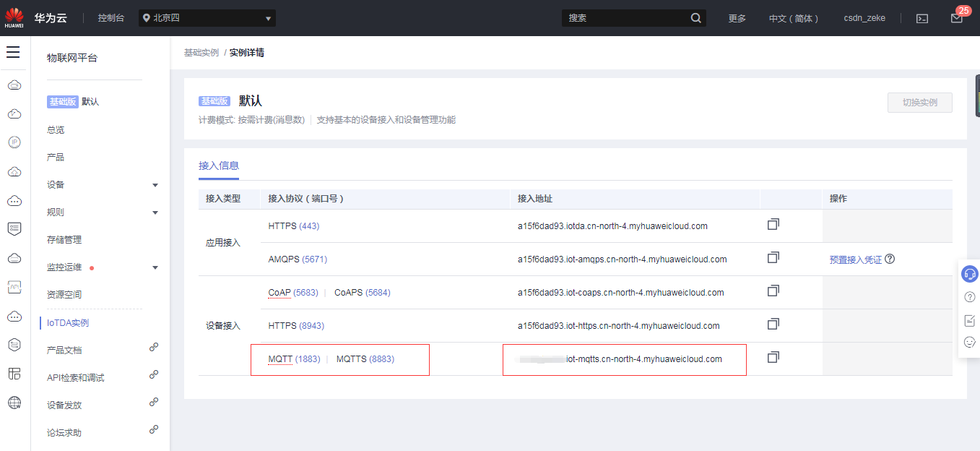
Task: Click the a15f6dad93.iotda.cn-north-4 address text
Action: 612,226
